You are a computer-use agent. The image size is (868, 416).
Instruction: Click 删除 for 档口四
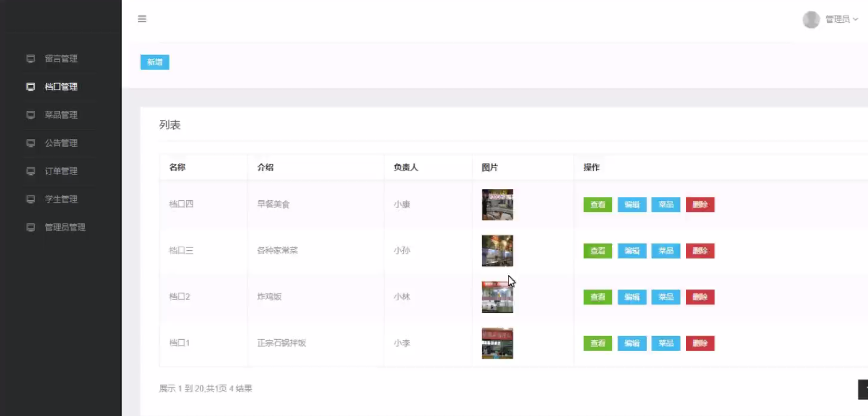(x=700, y=205)
